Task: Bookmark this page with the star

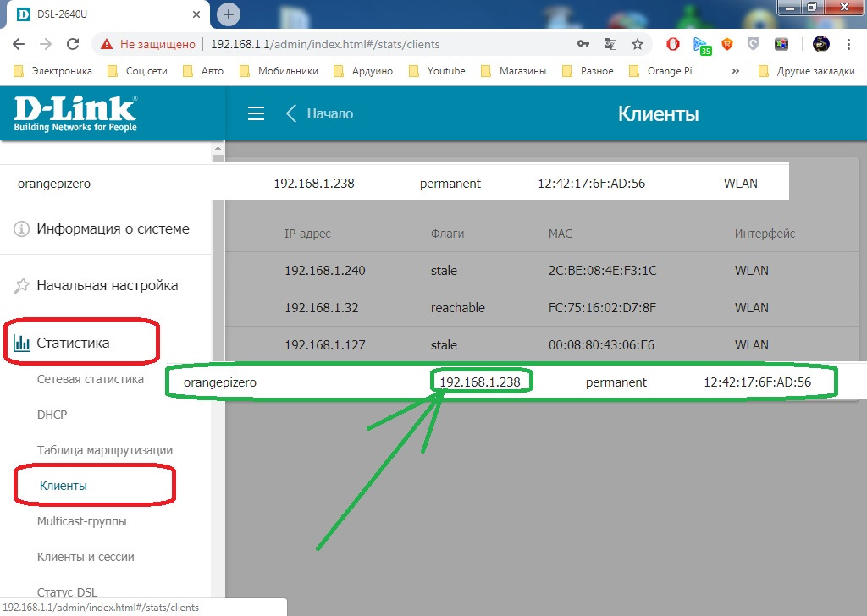Action: [638, 44]
